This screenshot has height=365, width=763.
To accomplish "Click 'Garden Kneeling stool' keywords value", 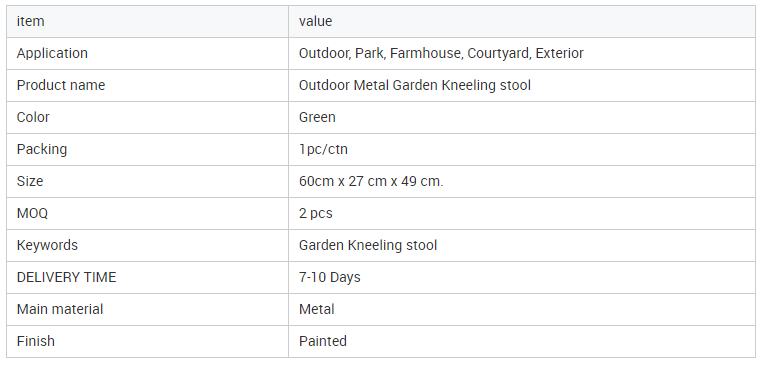I will 368,245.
